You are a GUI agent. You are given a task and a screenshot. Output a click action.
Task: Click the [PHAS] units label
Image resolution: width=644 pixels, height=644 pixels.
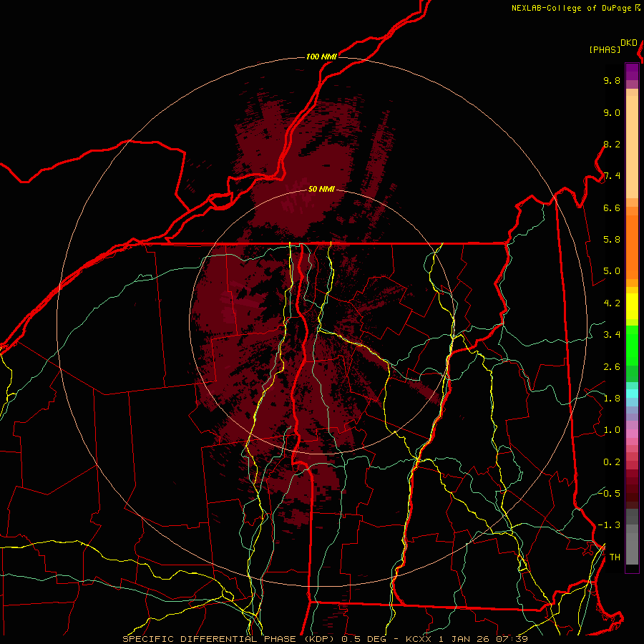[605, 49]
